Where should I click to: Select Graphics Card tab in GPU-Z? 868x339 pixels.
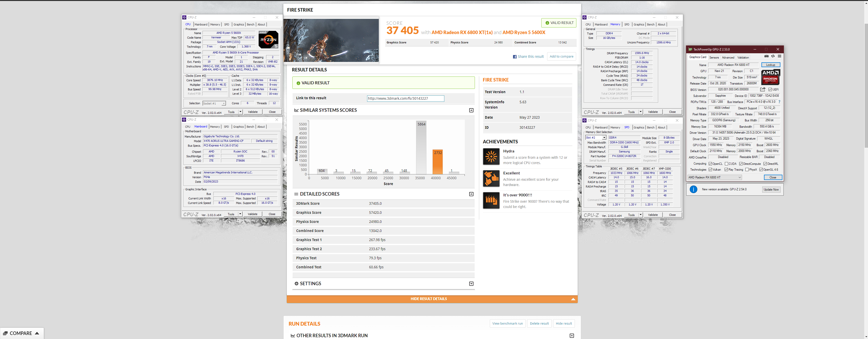tap(698, 57)
